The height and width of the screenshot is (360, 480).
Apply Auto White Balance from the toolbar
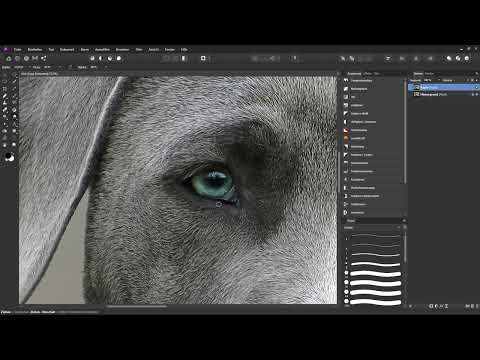[x=119, y=58]
